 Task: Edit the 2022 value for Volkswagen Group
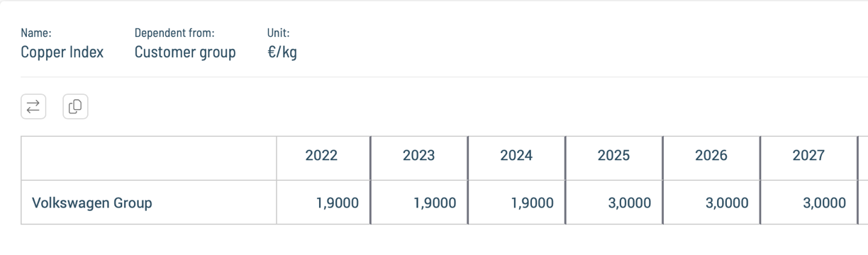click(x=323, y=203)
